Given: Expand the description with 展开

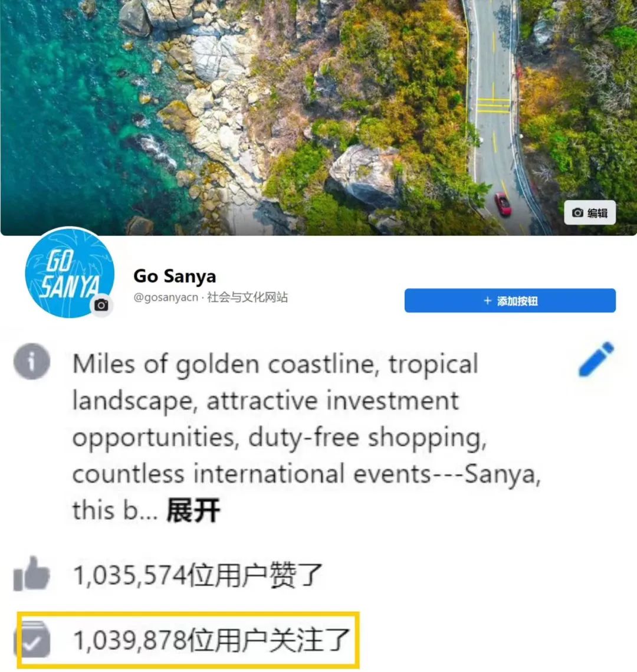Looking at the screenshot, I should coord(193,510).
